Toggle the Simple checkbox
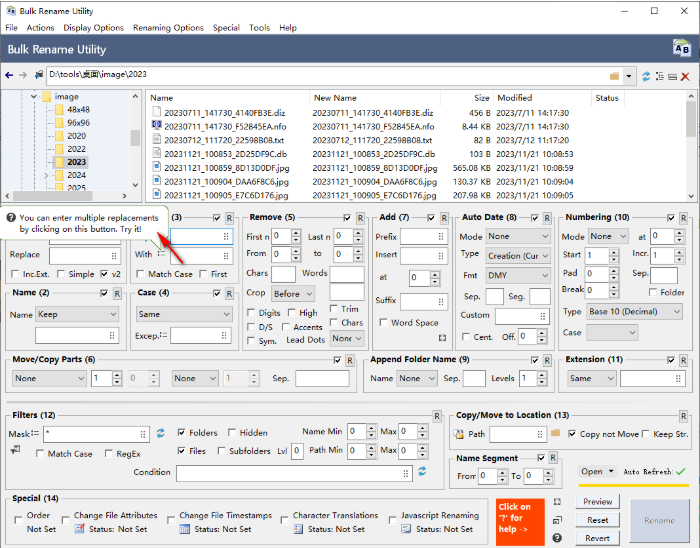The height and width of the screenshot is (548, 700). click(61, 274)
